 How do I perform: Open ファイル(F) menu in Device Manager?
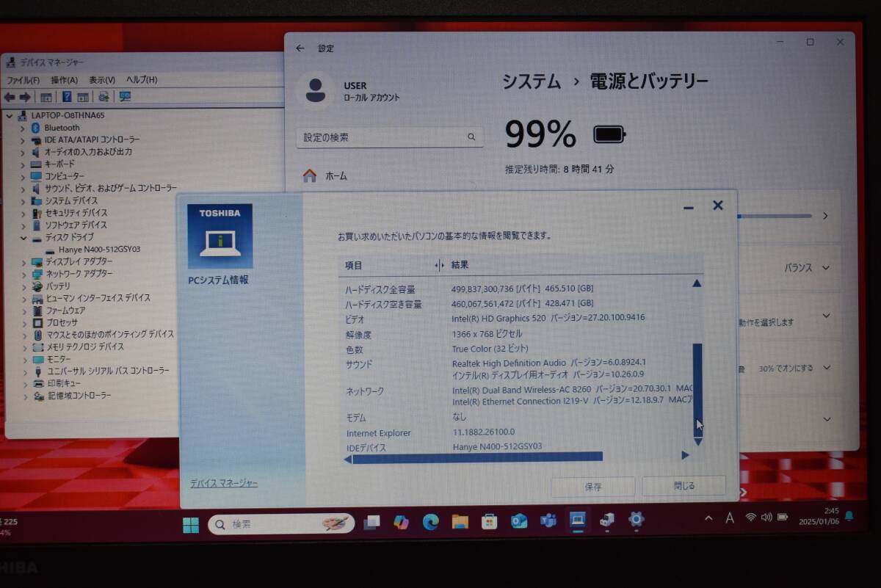(23, 80)
